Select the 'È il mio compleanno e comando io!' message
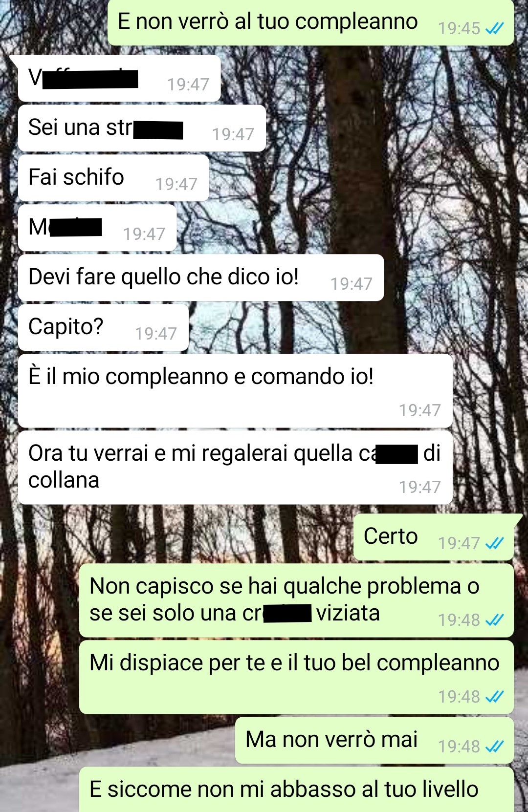The image size is (528, 812). [x=235, y=391]
